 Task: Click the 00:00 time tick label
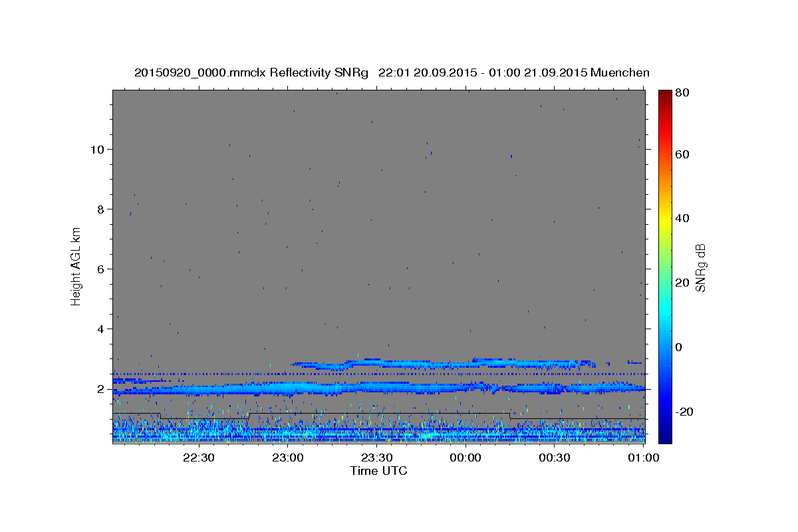pyautogui.click(x=465, y=458)
